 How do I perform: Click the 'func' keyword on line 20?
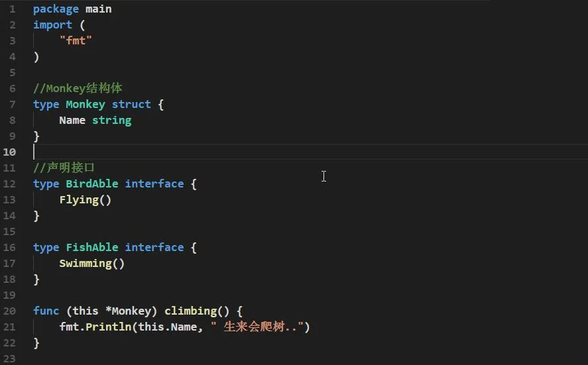(x=46, y=311)
